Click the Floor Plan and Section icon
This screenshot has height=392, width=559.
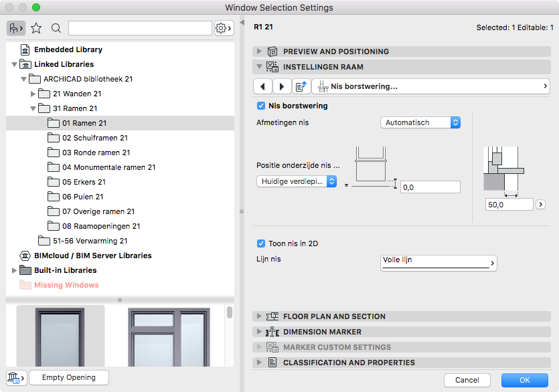272,316
